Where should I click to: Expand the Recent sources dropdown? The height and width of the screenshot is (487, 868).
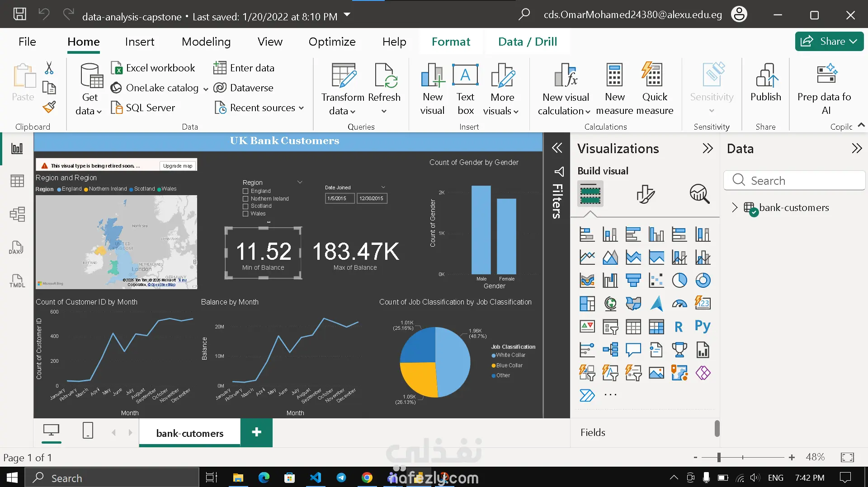[x=301, y=108]
